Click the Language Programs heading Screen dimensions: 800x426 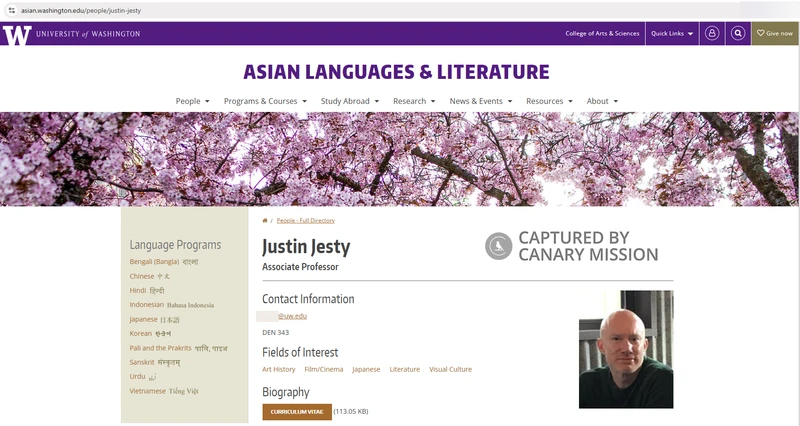(175, 245)
